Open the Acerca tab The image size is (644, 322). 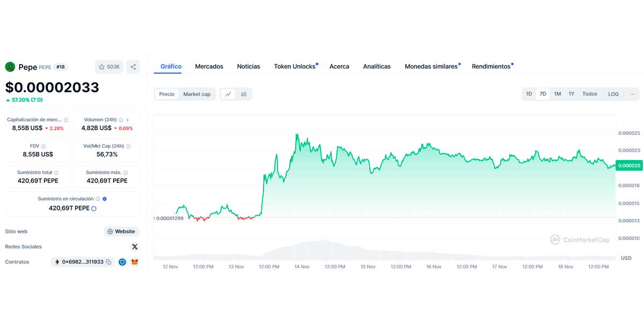339,67
